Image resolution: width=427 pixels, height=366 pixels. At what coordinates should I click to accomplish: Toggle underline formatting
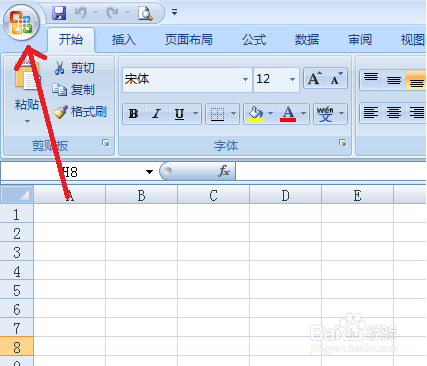(x=179, y=114)
